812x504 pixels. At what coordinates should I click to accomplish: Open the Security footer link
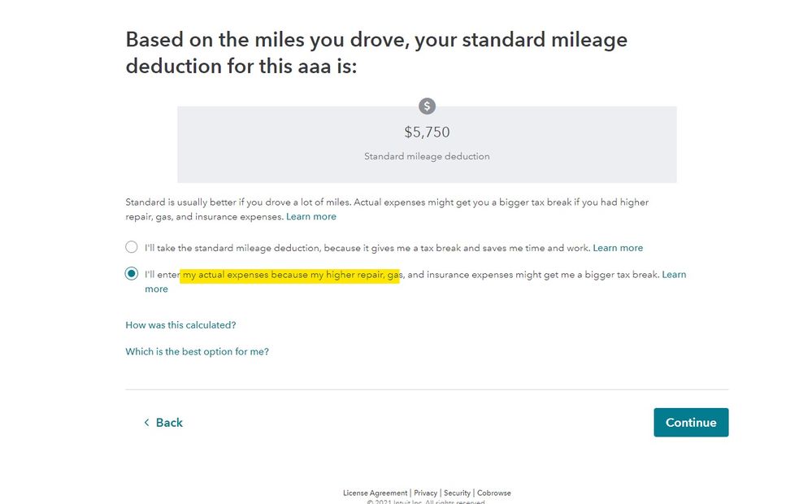pos(457,493)
